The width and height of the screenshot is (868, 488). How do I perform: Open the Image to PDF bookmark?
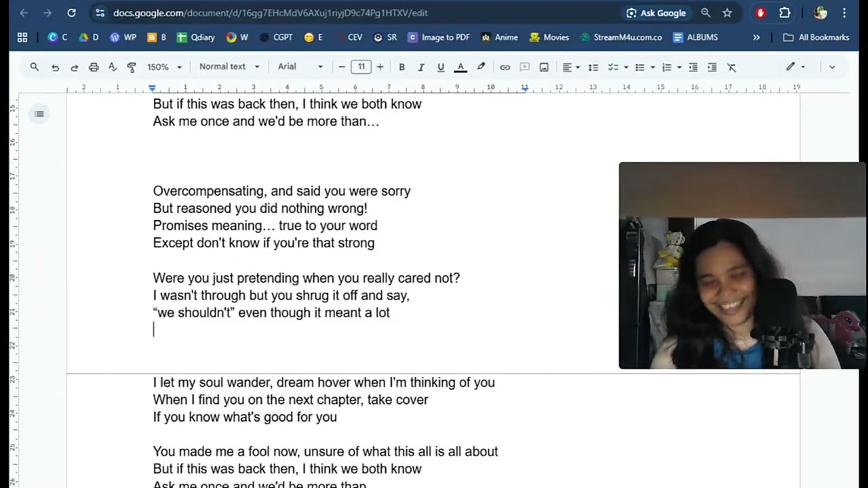pos(439,37)
